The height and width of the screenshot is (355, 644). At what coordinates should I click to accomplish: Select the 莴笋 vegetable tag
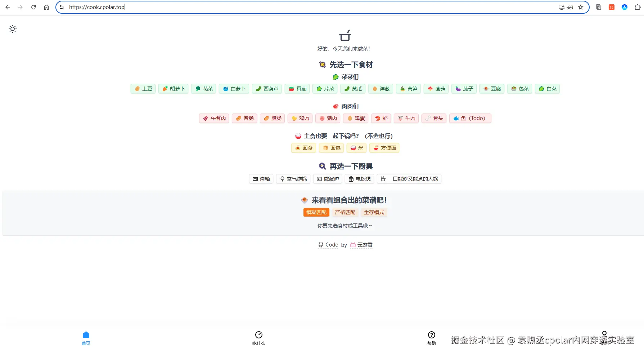pos(409,89)
